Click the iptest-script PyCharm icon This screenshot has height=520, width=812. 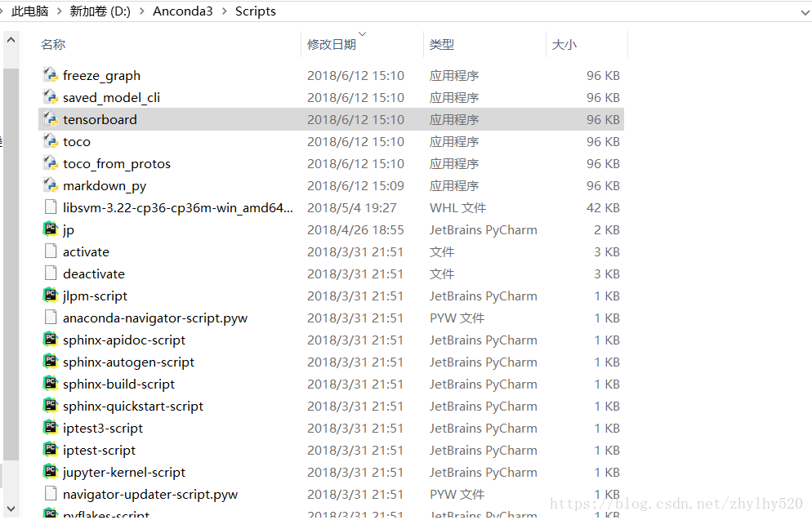(x=50, y=450)
